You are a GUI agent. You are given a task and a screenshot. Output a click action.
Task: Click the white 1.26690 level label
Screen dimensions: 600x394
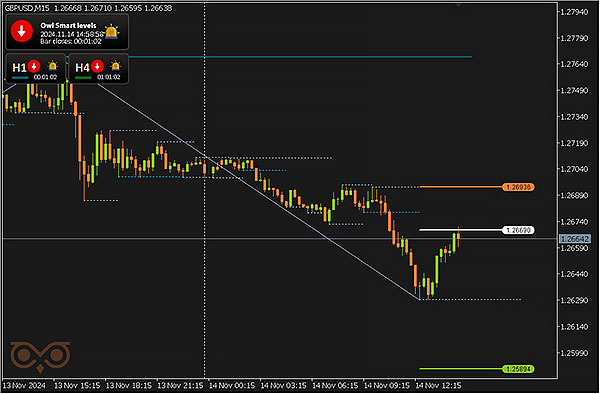click(x=518, y=230)
